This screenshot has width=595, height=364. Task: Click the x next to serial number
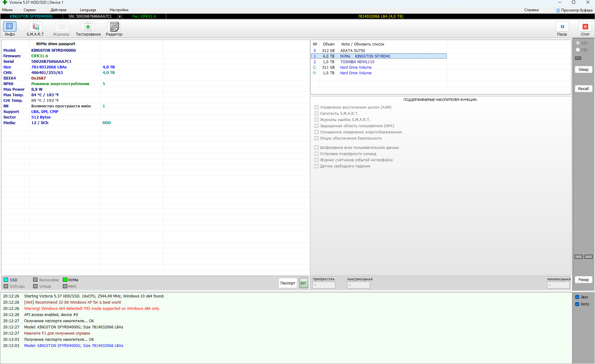(x=120, y=16)
